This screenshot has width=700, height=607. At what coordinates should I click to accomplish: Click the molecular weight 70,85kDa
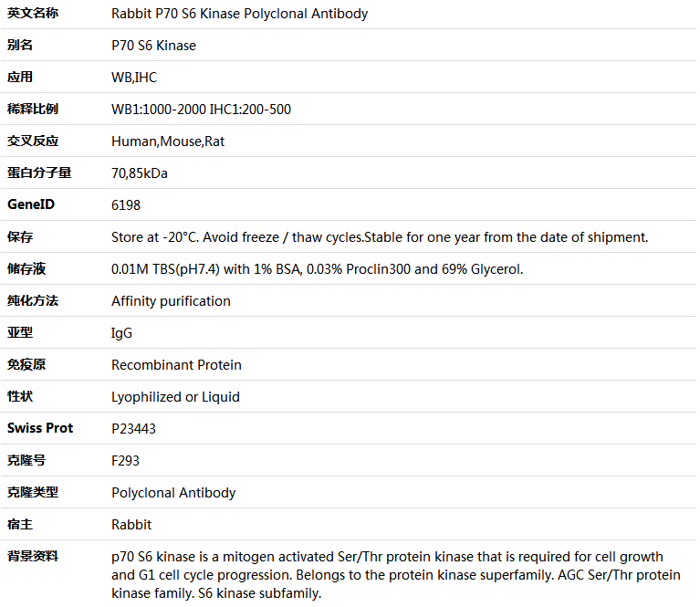(140, 173)
